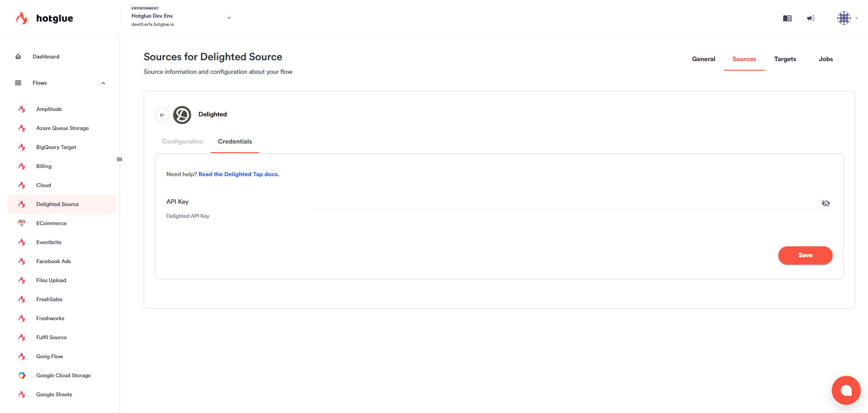Click the Hotglue Dev Env name

152,16
